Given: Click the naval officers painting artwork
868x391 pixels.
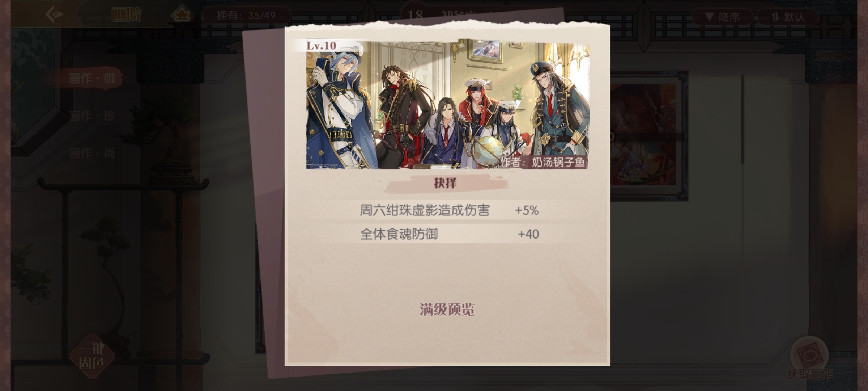Looking at the screenshot, I should (447, 104).
